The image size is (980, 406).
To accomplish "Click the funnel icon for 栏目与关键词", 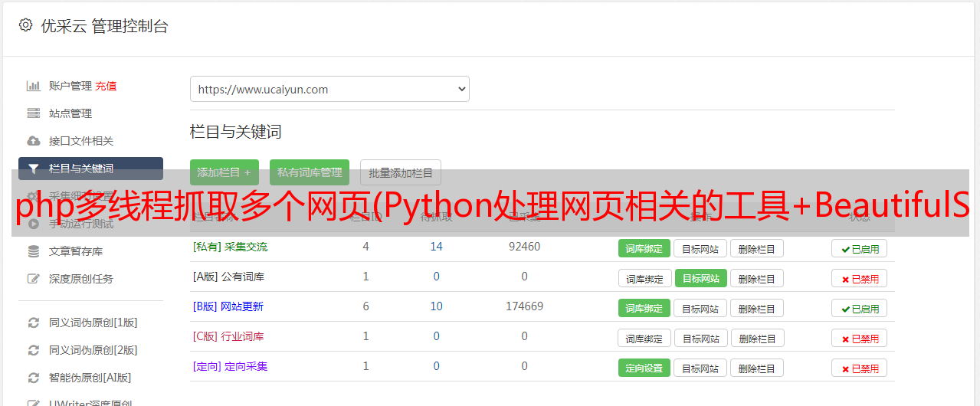I will pos(33,169).
